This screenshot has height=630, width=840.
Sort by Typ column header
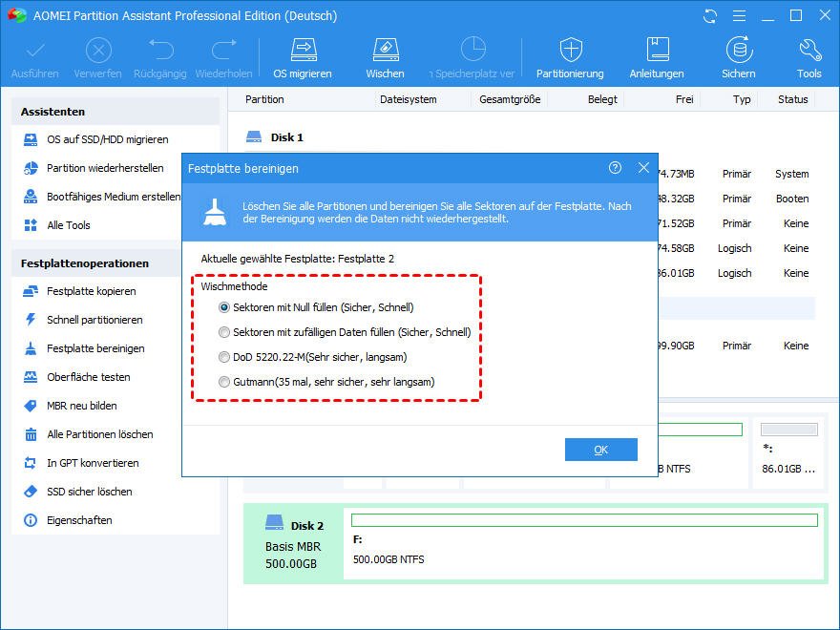[x=742, y=99]
